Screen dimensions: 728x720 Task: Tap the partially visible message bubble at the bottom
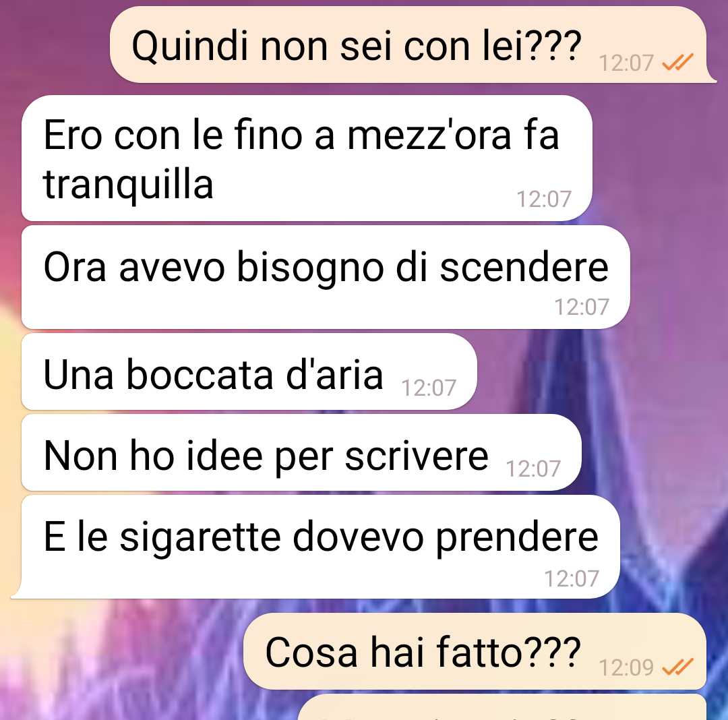(x=502, y=707)
